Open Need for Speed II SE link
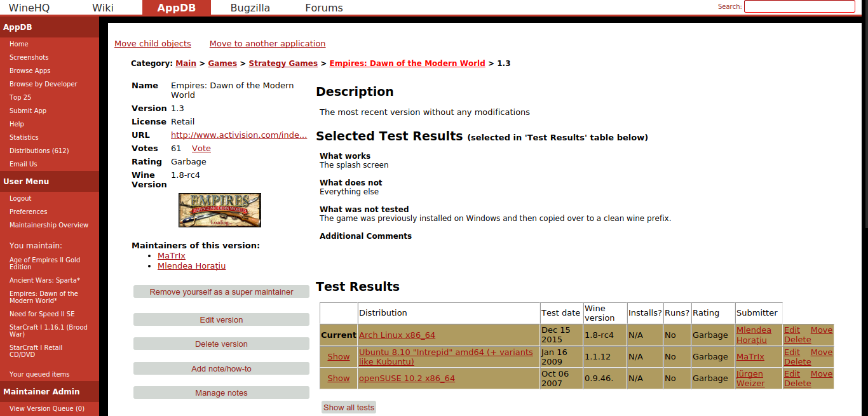The height and width of the screenshot is (416, 868). 42,314
